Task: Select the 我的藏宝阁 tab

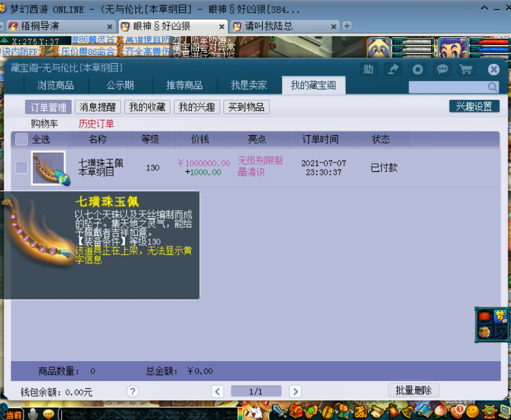Action: coord(313,85)
